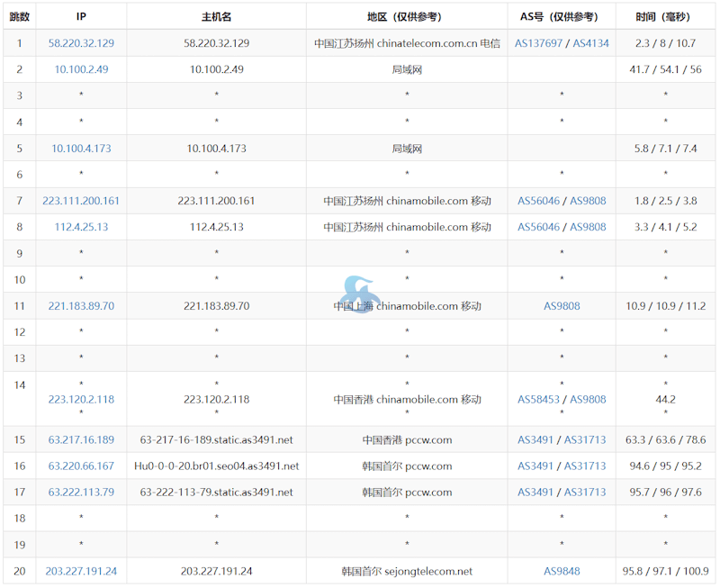Select hostname 63-222-113-79.static.as3491.net
This screenshot has height=588, width=720.
click(x=216, y=492)
